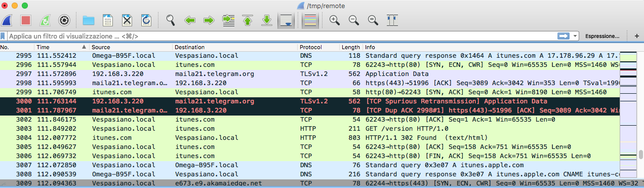Open recent filters dropdown arrow
The height and width of the screenshot is (188, 644).
(x=575, y=36)
